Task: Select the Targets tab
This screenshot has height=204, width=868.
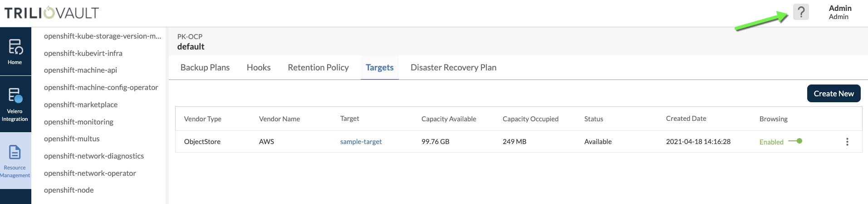Action: (x=379, y=68)
